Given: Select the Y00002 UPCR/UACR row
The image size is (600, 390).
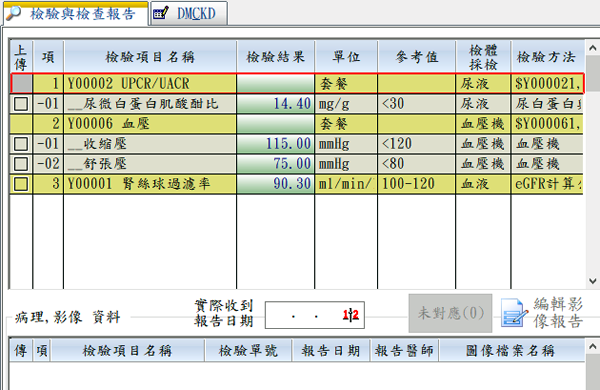Looking at the screenshot, I should [x=297, y=83].
